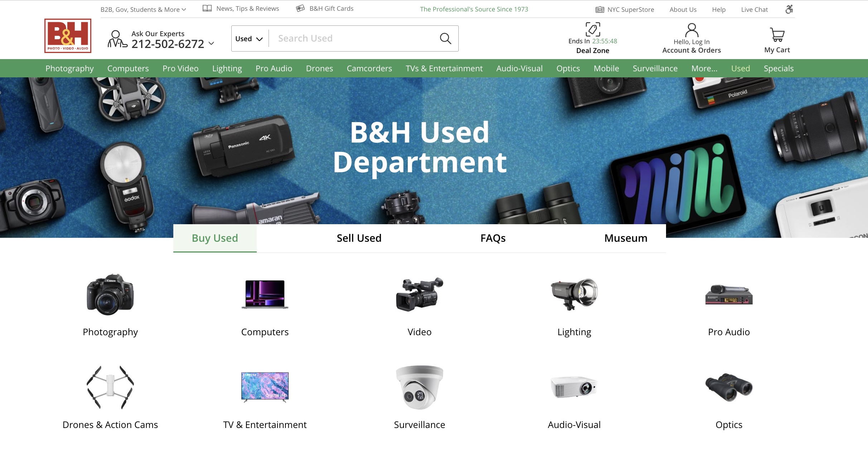Open the used Photography camera category
Viewport: 868px width, 457px height.
coord(110,294)
